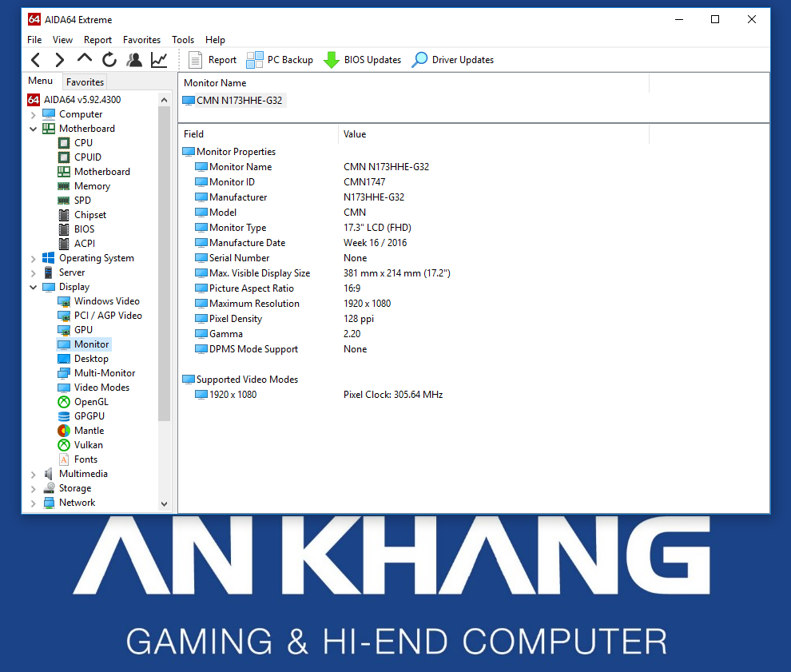Select BIOS in the sidebar tree
The width and height of the screenshot is (791, 672).
(77, 229)
